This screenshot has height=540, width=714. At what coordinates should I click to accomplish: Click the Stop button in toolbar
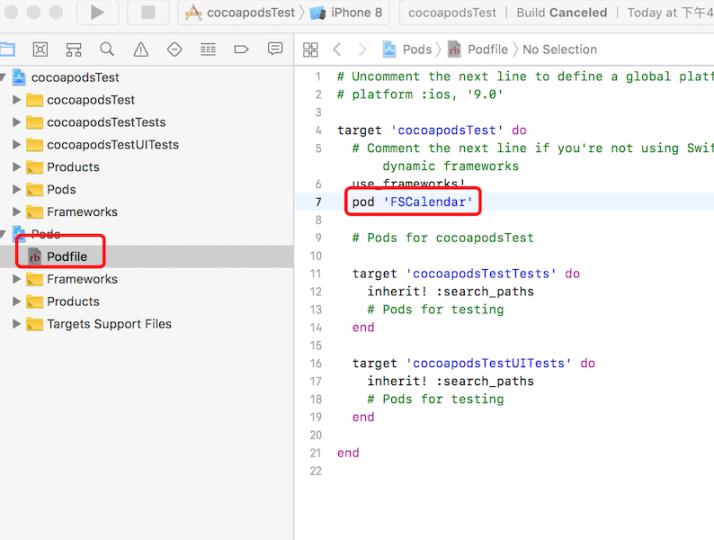147,13
